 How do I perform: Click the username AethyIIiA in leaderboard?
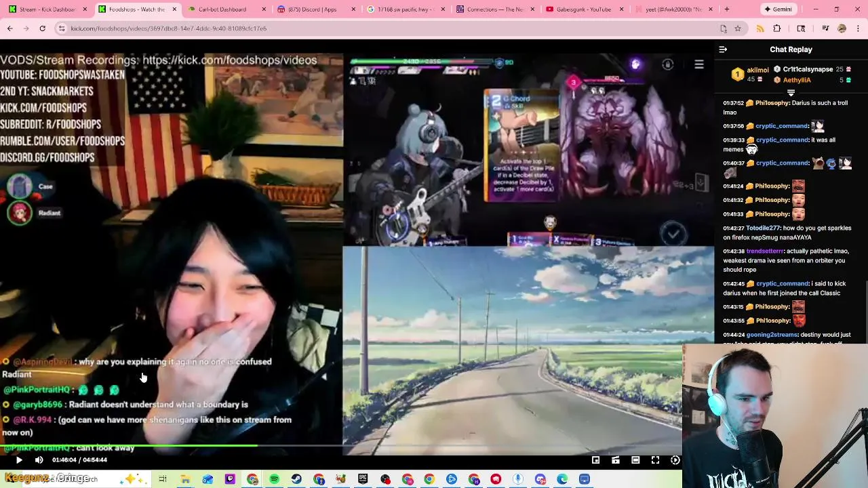[x=797, y=80]
